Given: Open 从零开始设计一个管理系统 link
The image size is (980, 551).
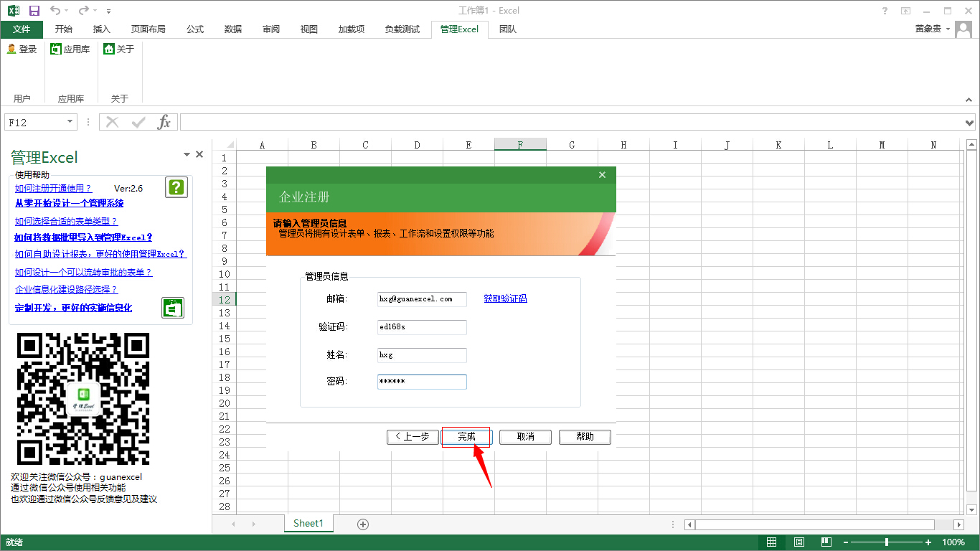Looking at the screenshot, I should [x=69, y=204].
